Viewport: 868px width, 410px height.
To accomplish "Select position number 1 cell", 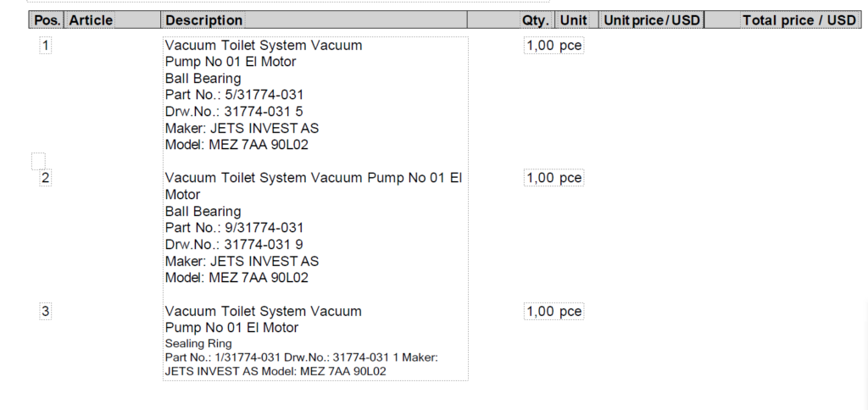I will coord(46,46).
